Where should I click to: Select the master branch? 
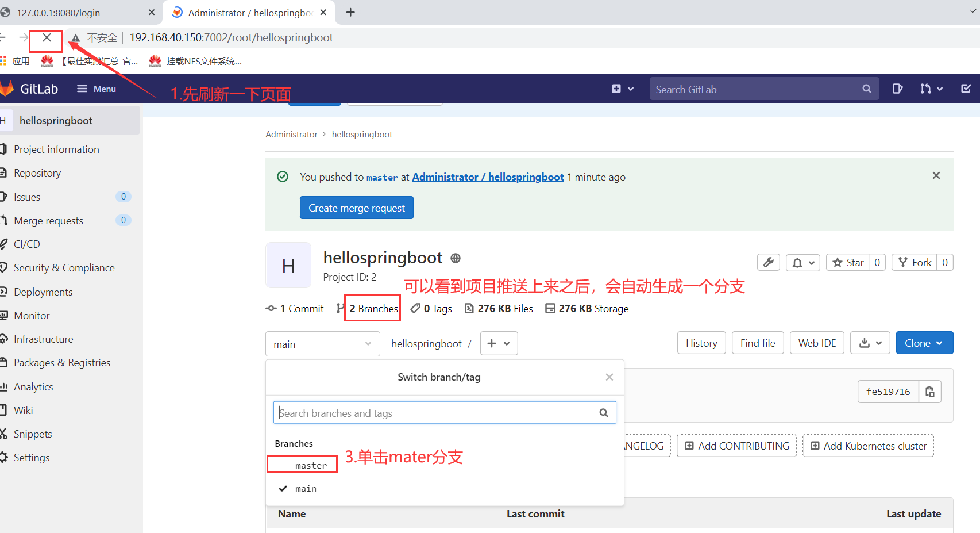coord(311,465)
